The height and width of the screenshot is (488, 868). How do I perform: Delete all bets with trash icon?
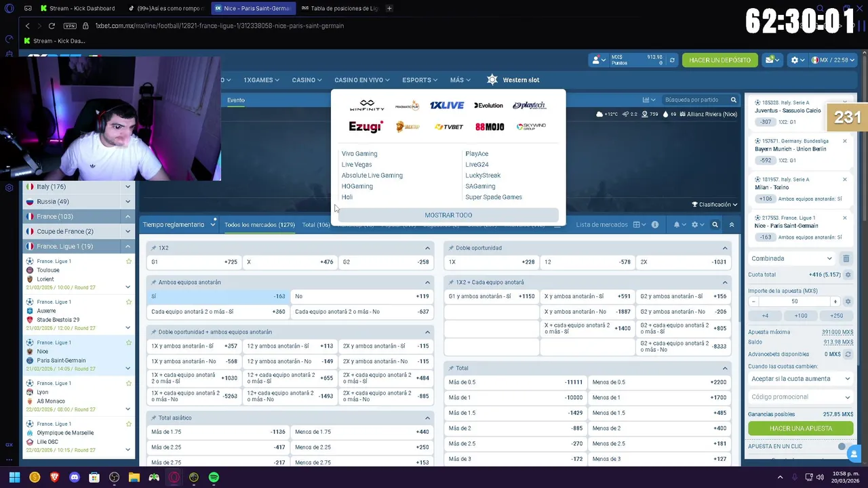(x=846, y=258)
